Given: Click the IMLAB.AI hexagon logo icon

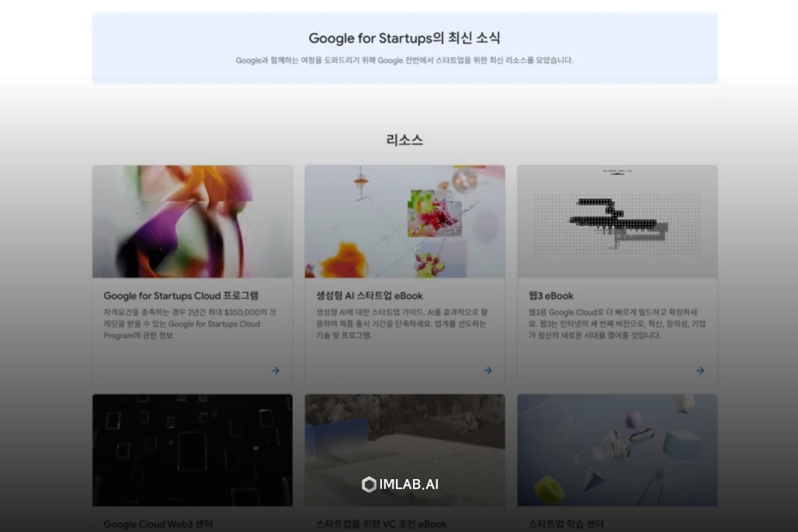Looking at the screenshot, I should tap(369, 484).
